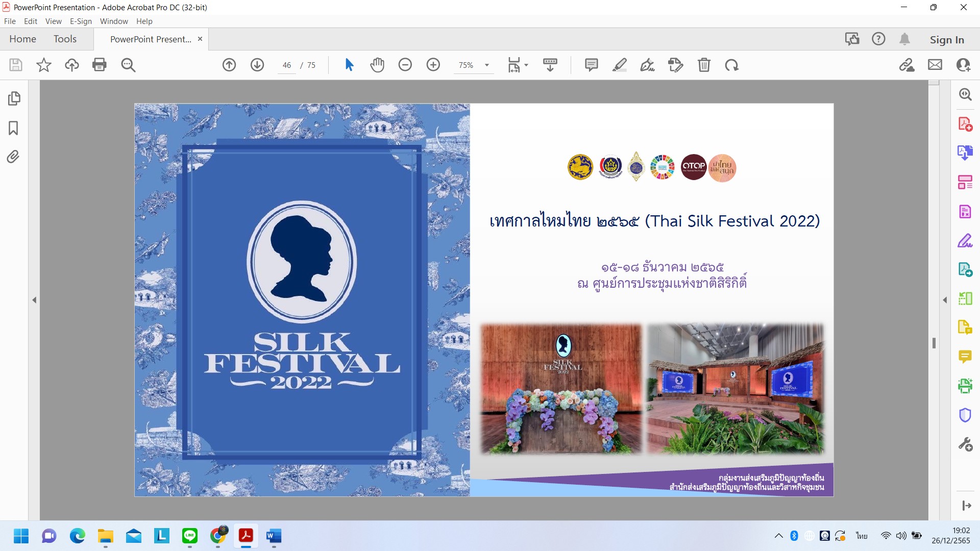Click the Sign In button
Screen dimensions: 980x551
tap(947, 39)
